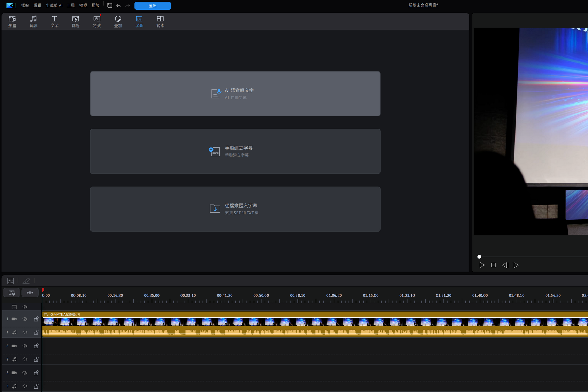Click the fit timeline zoom icon
This screenshot has height=392, width=588.
pyautogui.click(x=30, y=293)
